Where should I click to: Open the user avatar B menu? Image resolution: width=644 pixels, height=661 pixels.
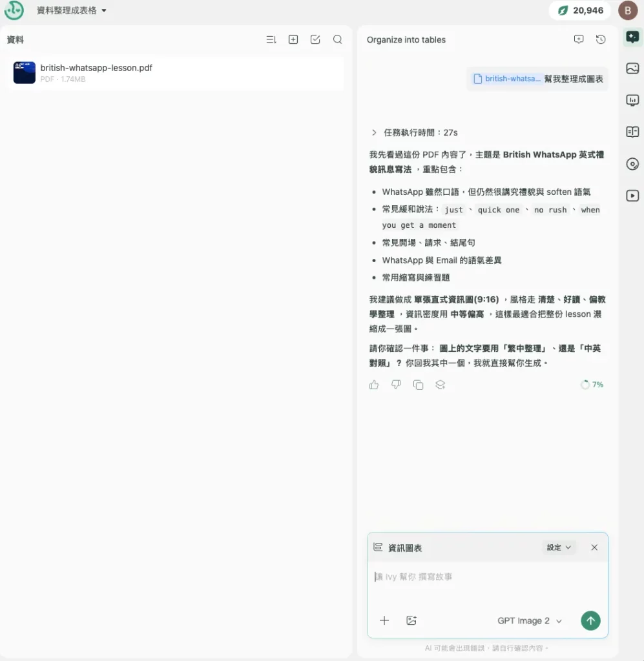[x=628, y=10]
